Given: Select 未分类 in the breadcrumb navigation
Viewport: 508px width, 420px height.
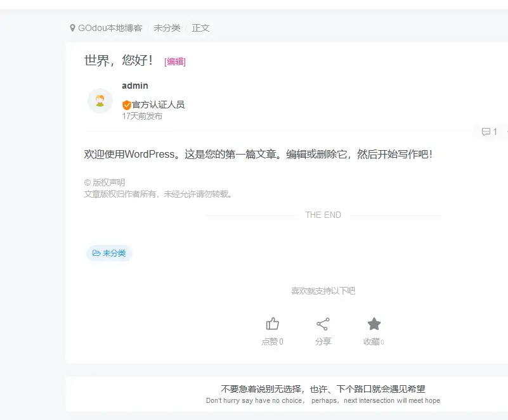Looking at the screenshot, I should pyautogui.click(x=166, y=28).
